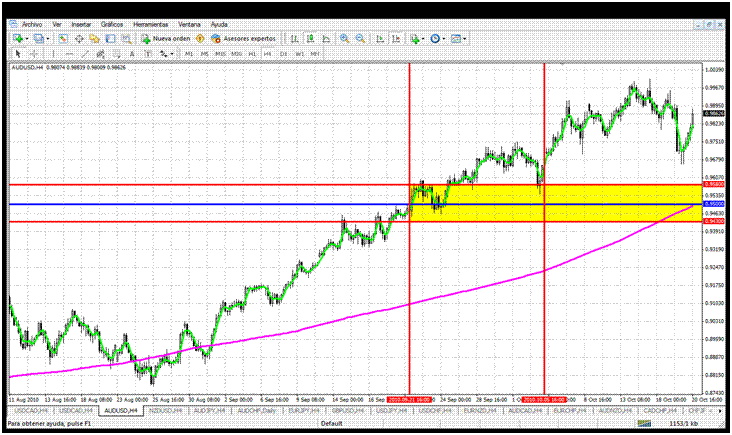Toggle the M1 timeframe button
Image resolution: width=732 pixels, height=435 pixels.
pos(189,53)
